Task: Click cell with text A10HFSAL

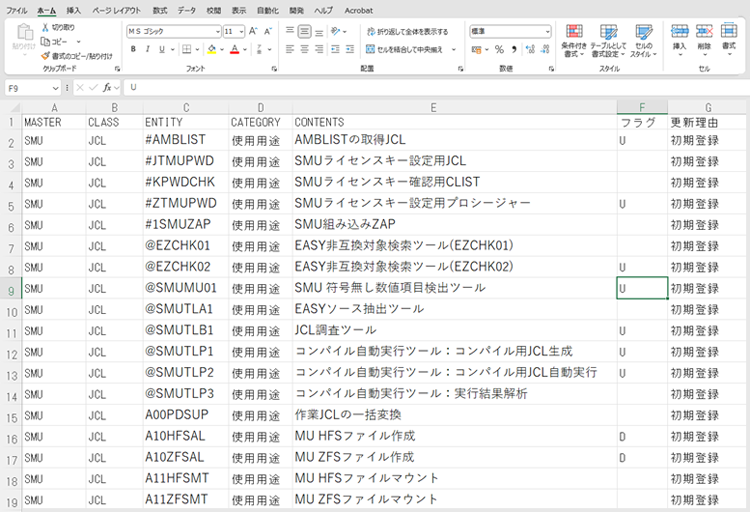Action: pos(186,436)
